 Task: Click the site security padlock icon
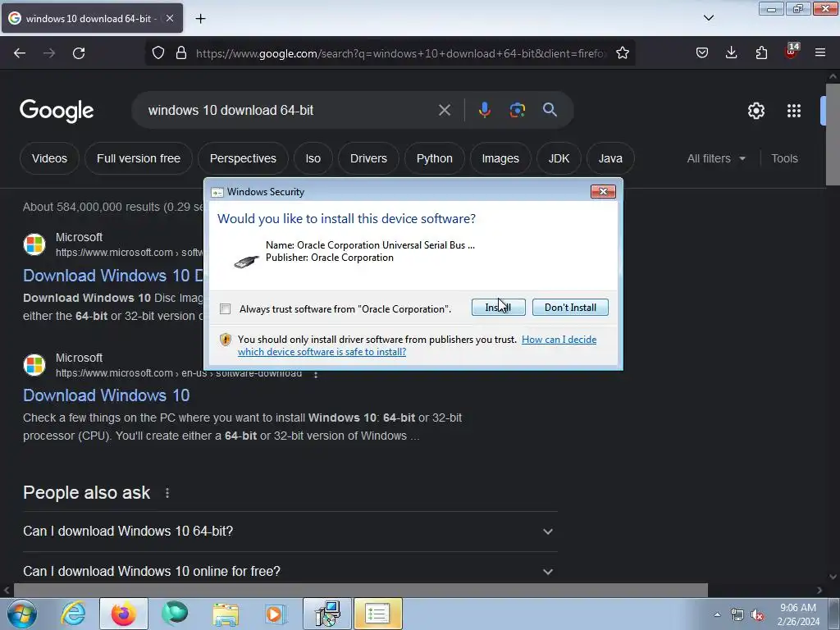pos(181,53)
